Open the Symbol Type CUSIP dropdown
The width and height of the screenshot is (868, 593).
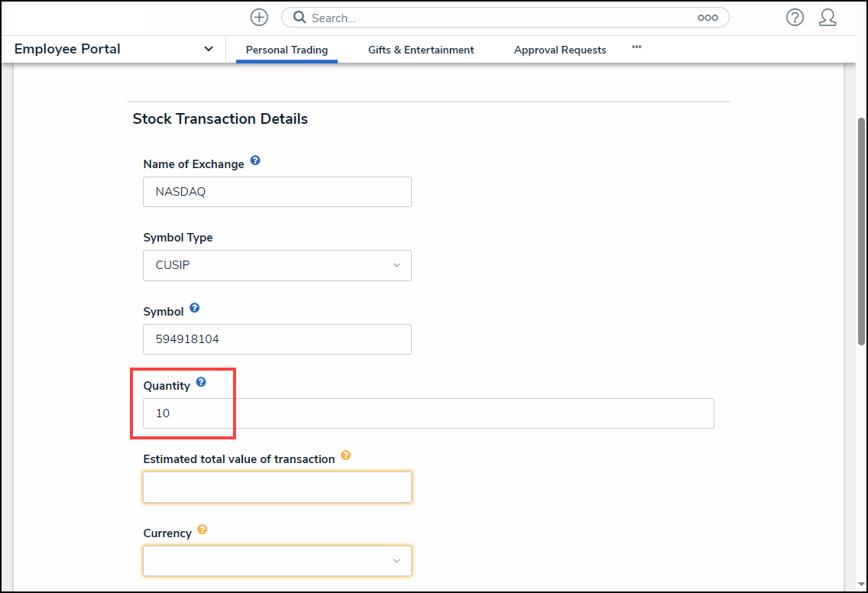click(277, 265)
